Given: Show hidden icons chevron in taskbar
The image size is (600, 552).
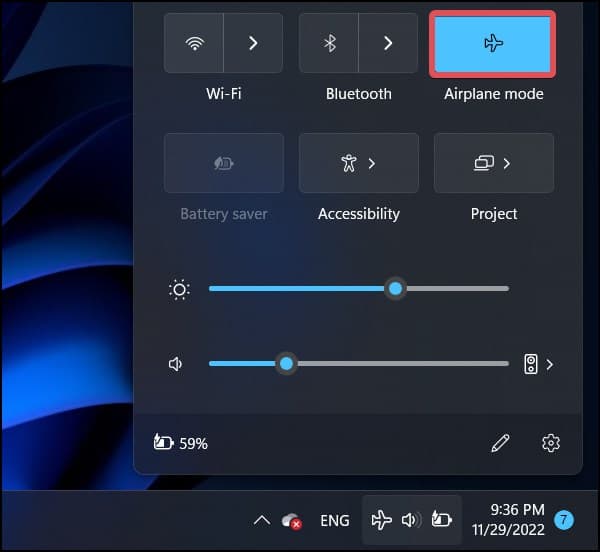Looking at the screenshot, I should tap(262, 520).
